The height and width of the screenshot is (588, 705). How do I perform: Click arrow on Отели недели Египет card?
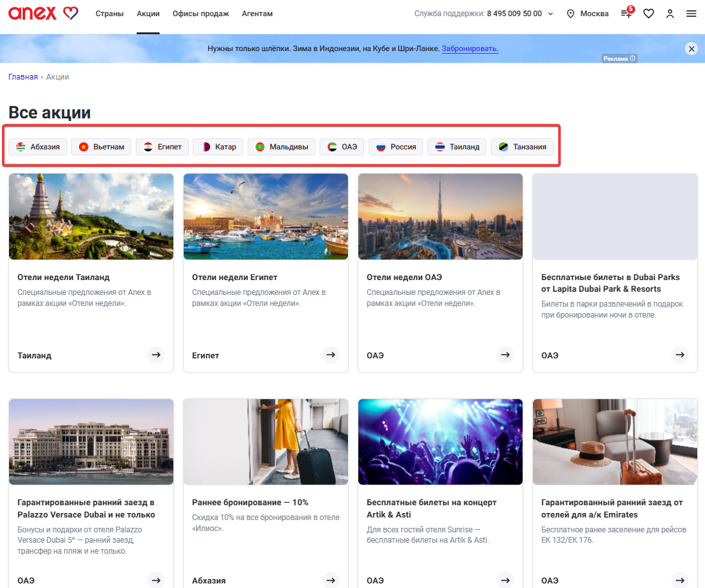[x=331, y=354]
